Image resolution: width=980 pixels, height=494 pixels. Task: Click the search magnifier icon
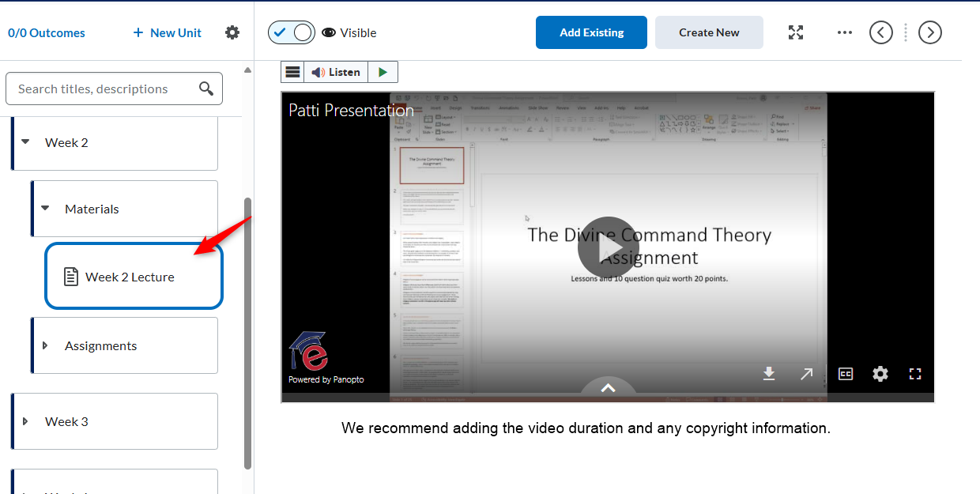click(x=206, y=89)
